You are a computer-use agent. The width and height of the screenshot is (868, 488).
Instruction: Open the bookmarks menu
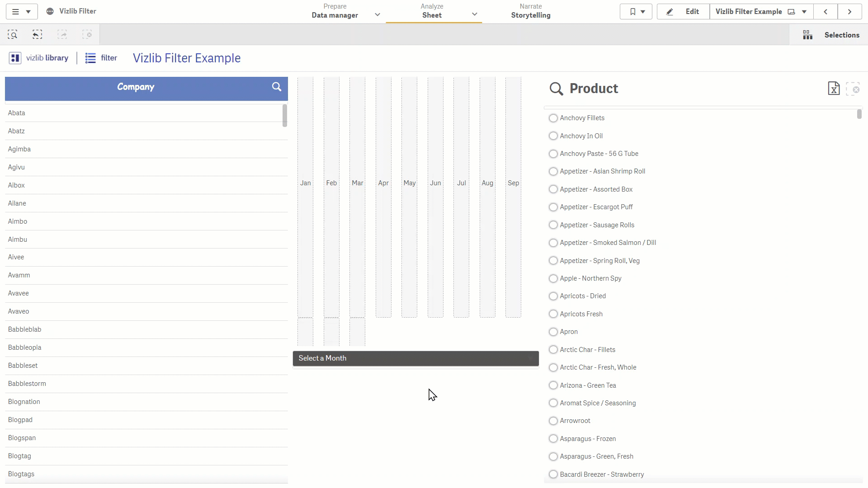[636, 12]
